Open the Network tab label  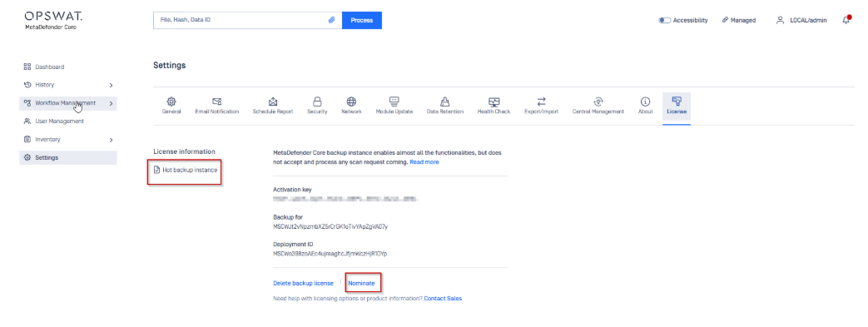(351, 111)
